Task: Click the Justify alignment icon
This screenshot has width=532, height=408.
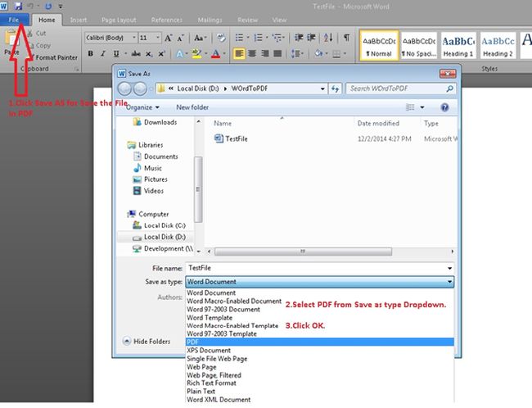Action: coord(277,54)
